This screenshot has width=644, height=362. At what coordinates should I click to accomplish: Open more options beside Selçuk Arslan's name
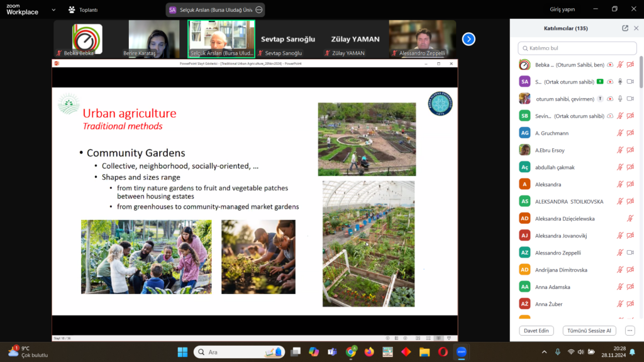tap(258, 10)
